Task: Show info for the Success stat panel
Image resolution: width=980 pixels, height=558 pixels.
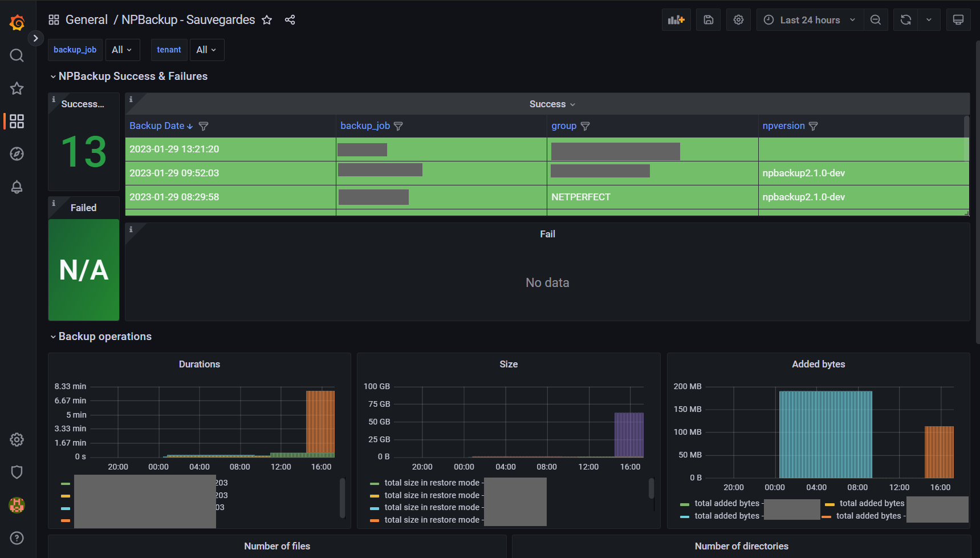Action: [54, 99]
